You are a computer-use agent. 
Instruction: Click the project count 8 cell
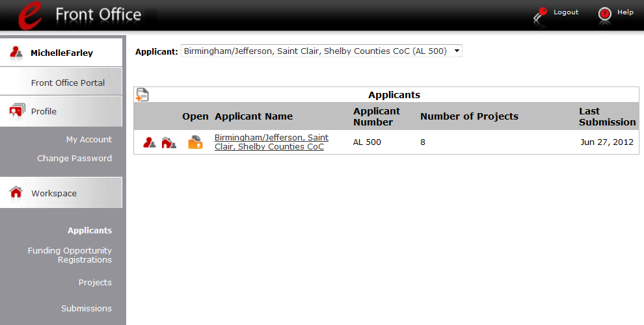(x=423, y=142)
